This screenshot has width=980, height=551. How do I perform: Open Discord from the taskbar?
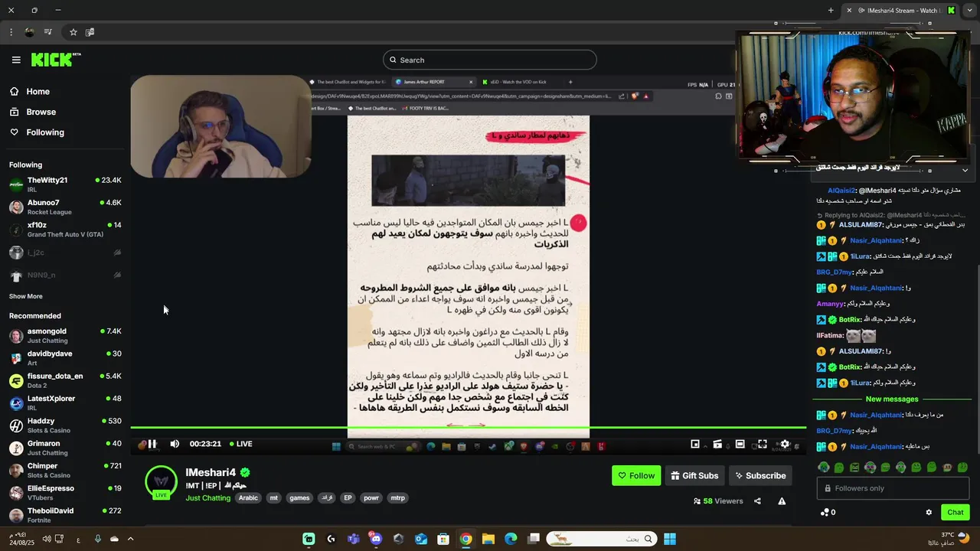(x=376, y=539)
